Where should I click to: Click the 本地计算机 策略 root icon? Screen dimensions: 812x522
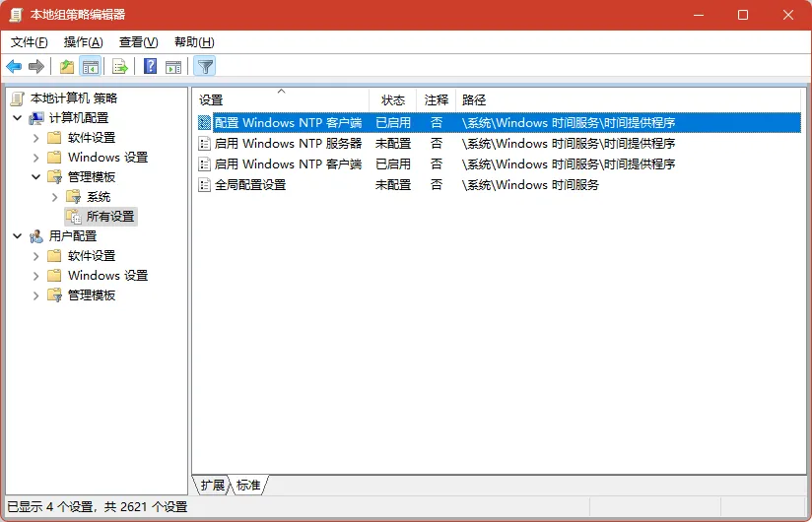point(18,98)
